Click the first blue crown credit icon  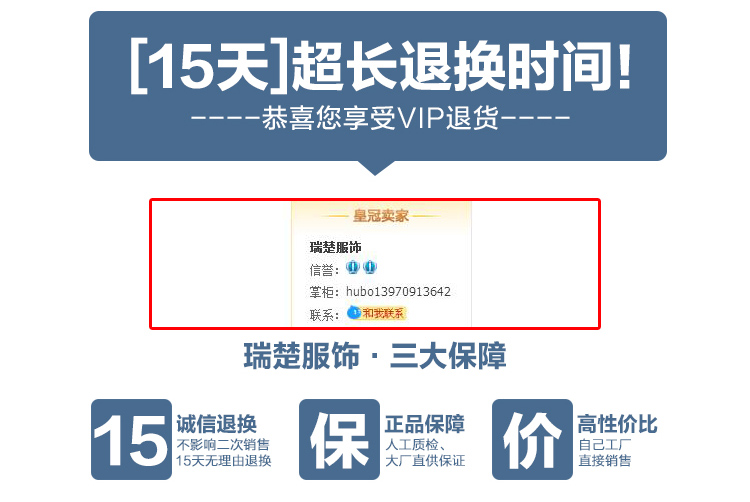(353, 267)
